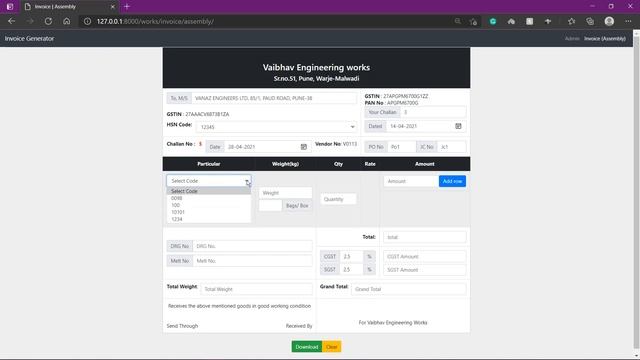The width and height of the screenshot is (640, 360).
Task: Focus the Your Challan input
Action: [x=433, y=112]
